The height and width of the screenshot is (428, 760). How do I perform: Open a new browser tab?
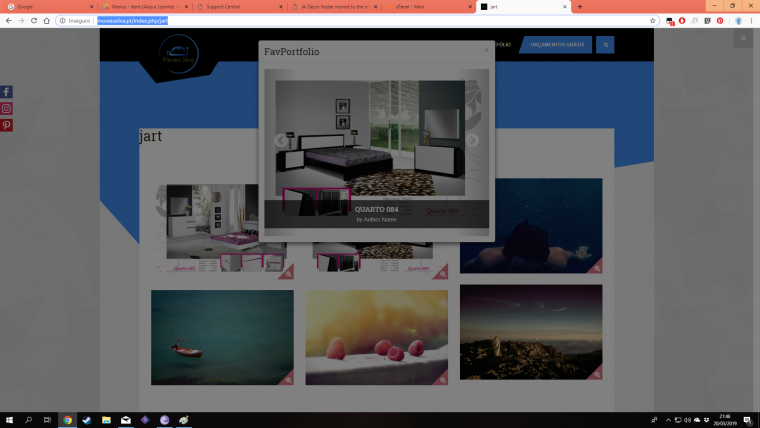click(580, 7)
